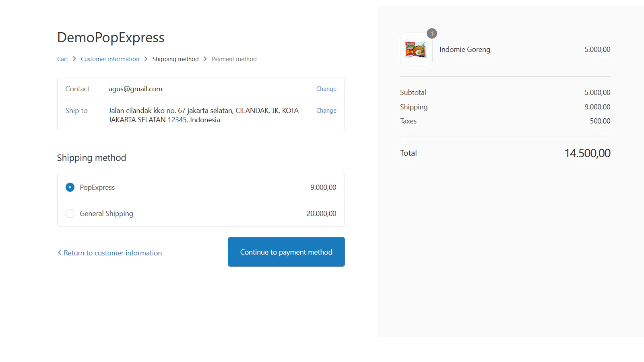Change the shipping address

tap(326, 110)
